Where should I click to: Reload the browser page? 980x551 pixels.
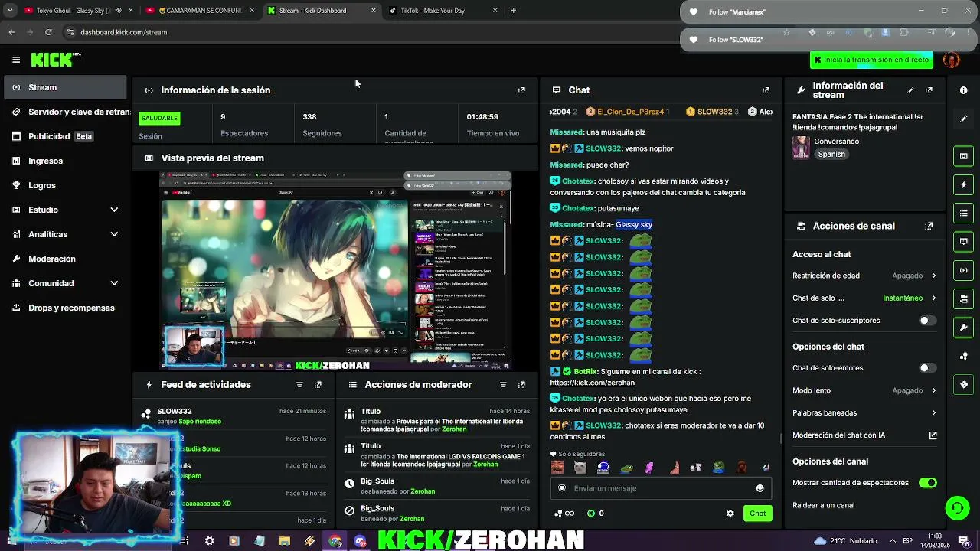pos(48,32)
